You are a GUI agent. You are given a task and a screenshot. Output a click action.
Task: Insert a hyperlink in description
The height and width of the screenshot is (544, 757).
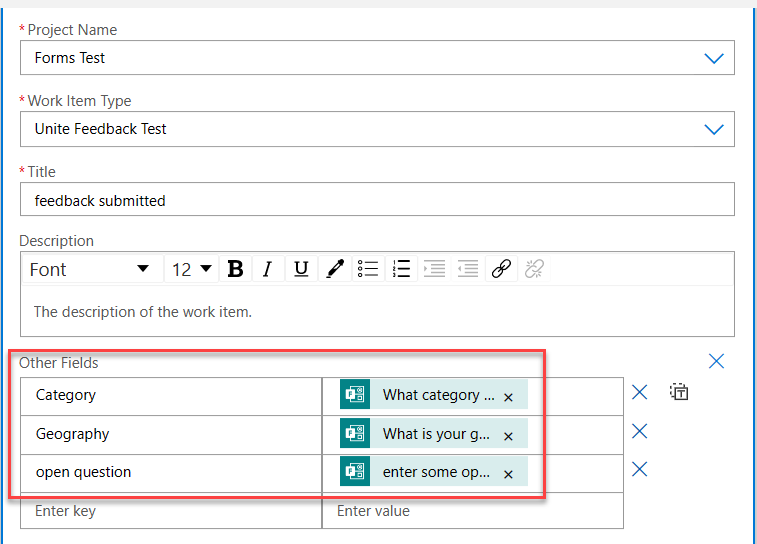tap(501, 269)
